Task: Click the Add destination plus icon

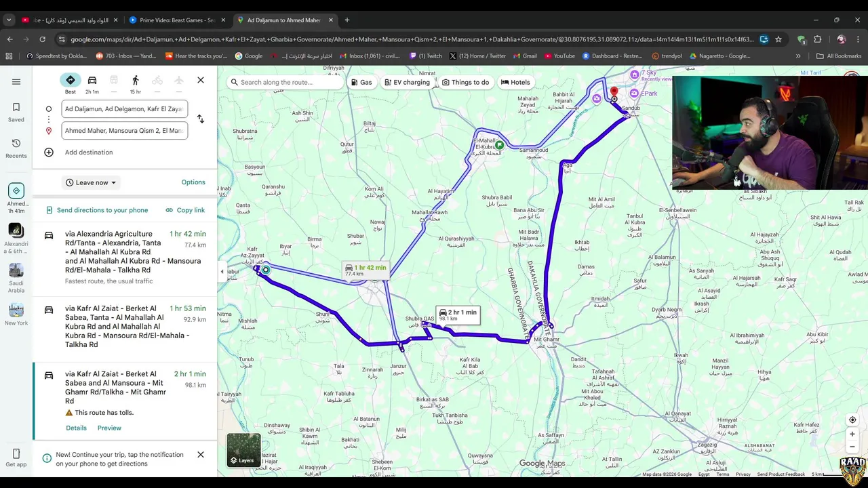Action: click(x=49, y=152)
